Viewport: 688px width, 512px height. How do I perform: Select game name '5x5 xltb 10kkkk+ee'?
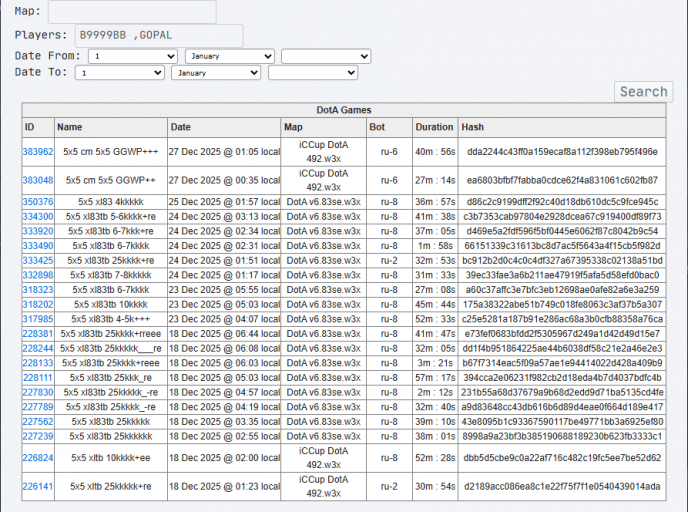click(x=111, y=458)
